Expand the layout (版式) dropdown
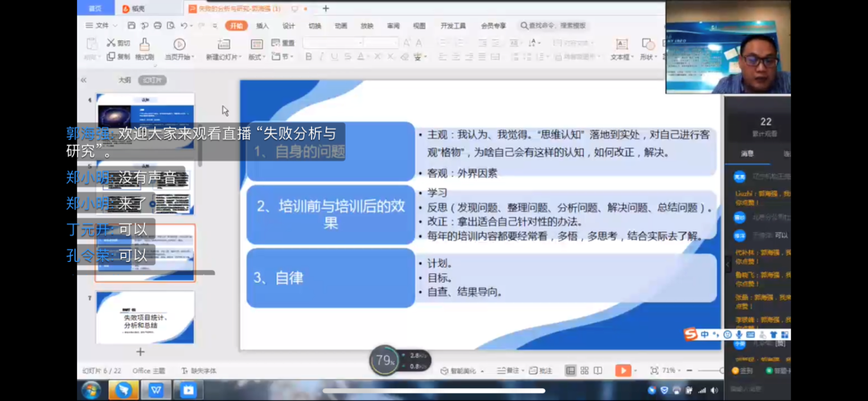Viewport: 868px width, 401px height. [256, 57]
